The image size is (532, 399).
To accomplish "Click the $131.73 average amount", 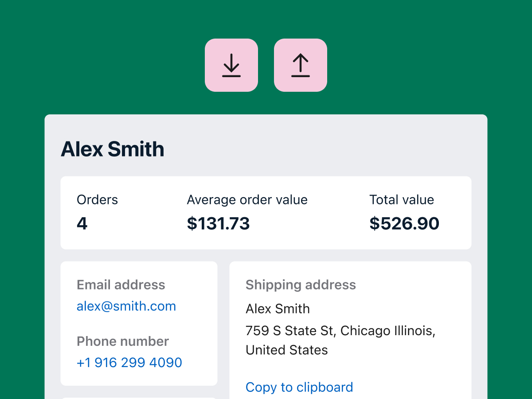I will (x=218, y=223).
